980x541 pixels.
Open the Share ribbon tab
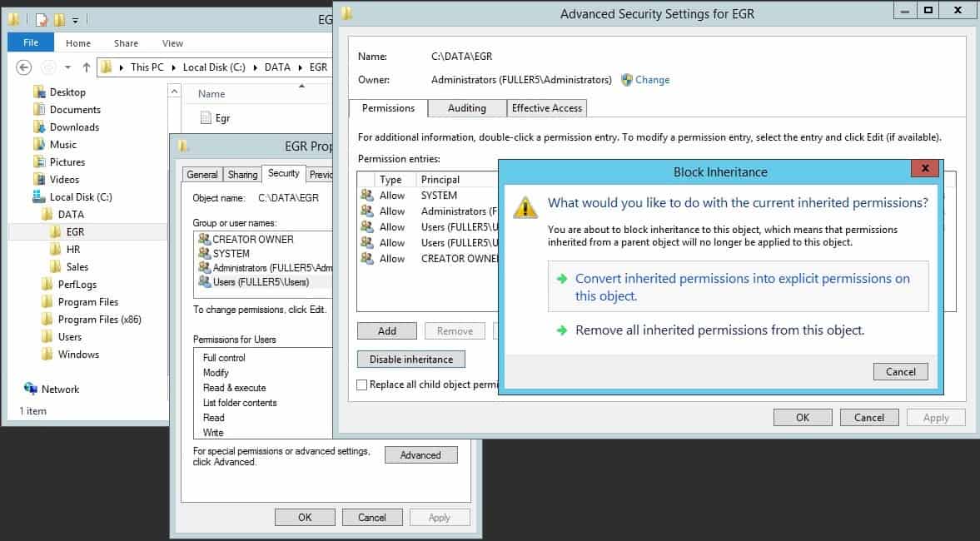[x=127, y=43]
